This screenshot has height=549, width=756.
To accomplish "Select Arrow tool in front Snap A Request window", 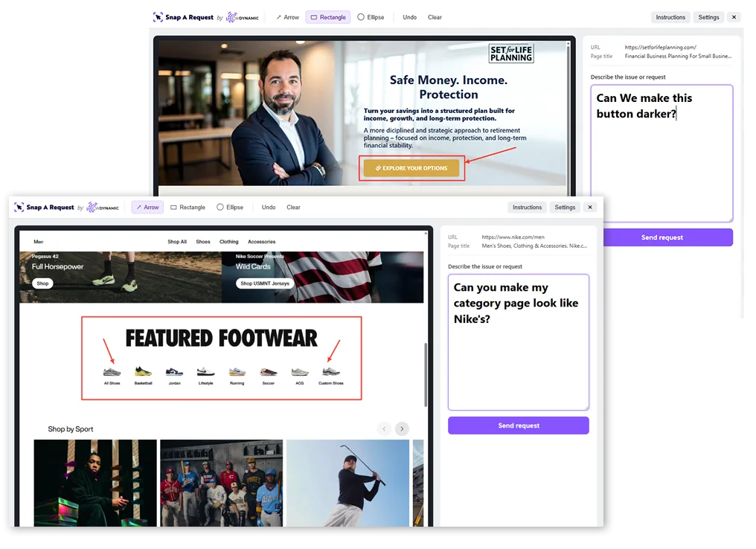I will pos(147,208).
